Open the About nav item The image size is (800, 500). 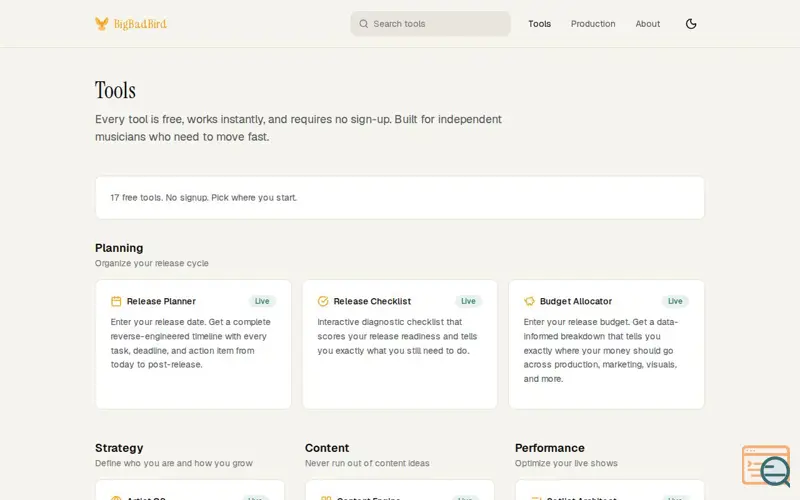coord(647,24)
